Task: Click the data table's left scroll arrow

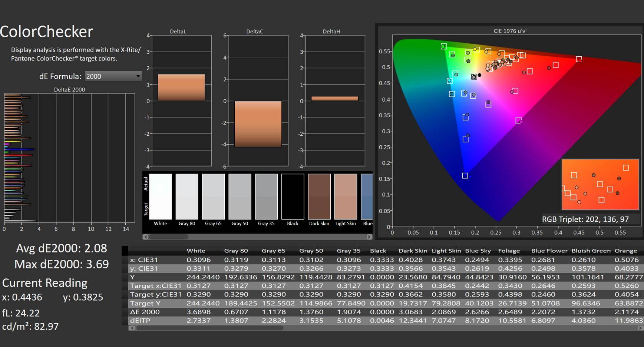Action: coord(131,328)
